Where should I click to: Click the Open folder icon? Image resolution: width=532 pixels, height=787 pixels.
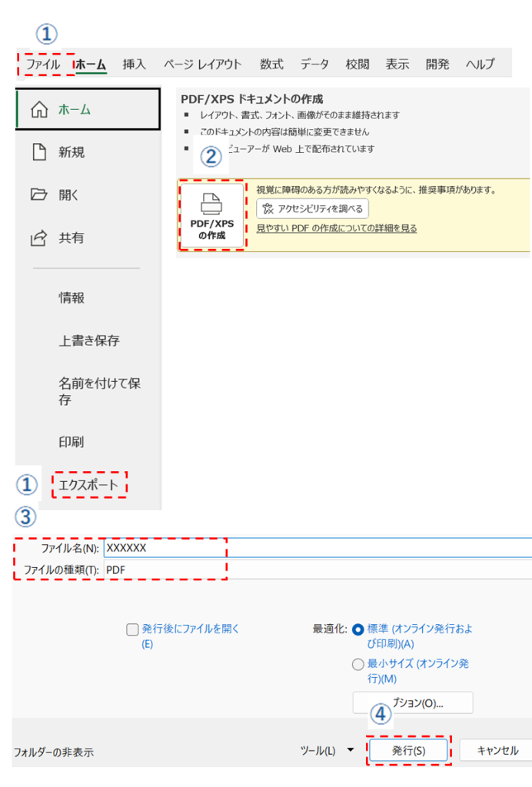38,194
